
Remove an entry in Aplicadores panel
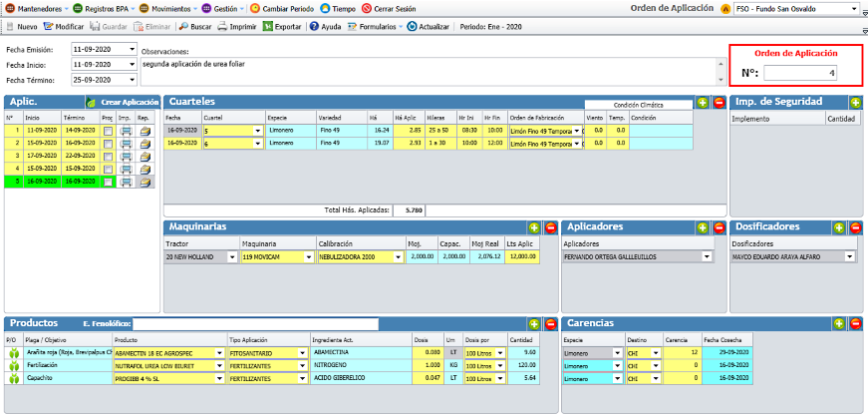(x=720, y=227)
